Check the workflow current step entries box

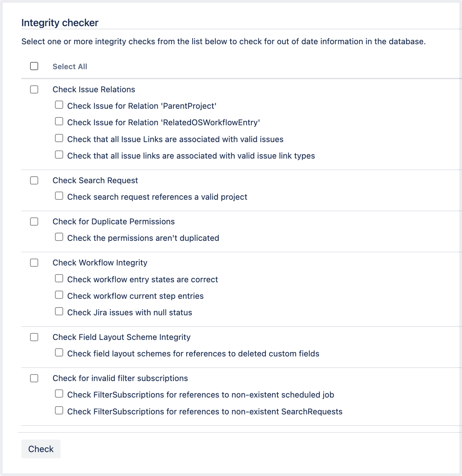tap(59, 295)
